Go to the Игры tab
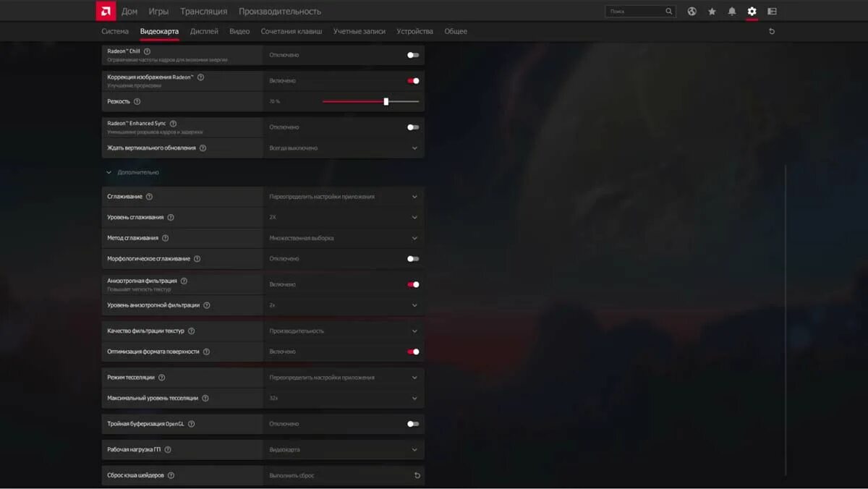The width and height of the screenshot is (868, 489). click(158, 12)
